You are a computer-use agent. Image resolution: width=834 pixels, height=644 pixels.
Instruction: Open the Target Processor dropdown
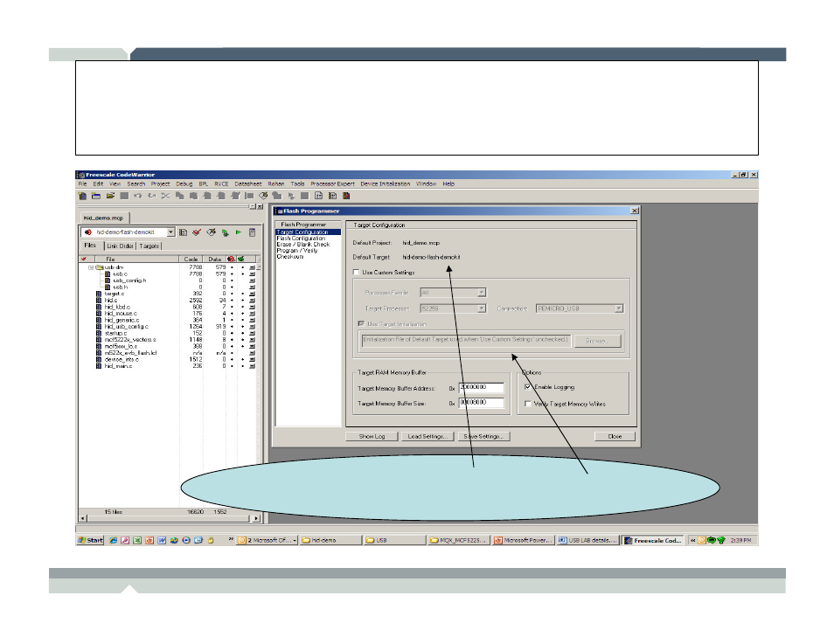click(481, 308)
